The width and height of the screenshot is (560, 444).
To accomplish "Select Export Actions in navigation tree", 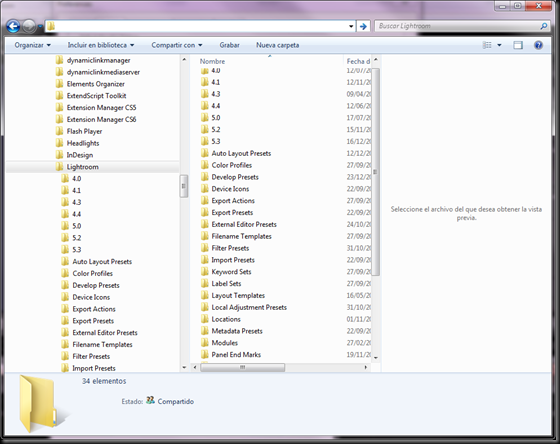I will [94, 309].
